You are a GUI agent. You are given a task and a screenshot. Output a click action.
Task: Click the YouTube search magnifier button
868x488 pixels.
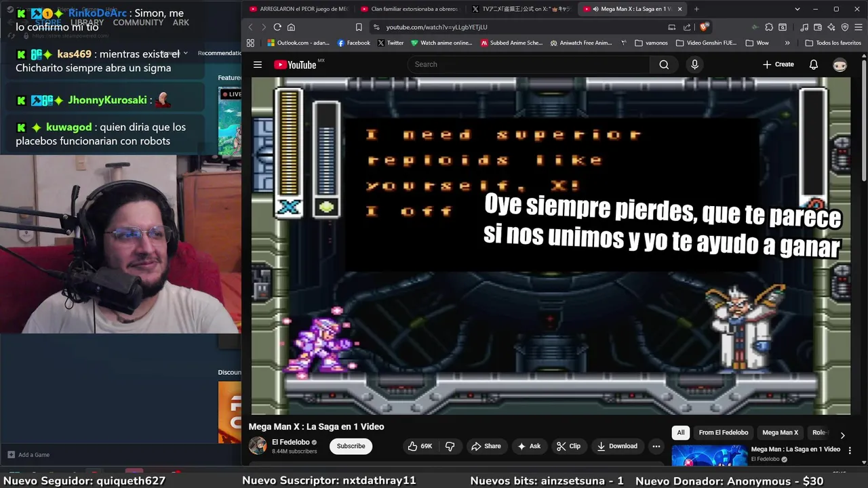pyautogui.click(x=664, y=64)
